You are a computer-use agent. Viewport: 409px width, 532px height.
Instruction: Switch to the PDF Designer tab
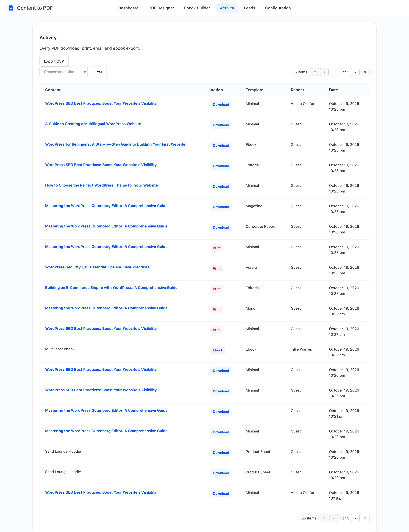[x=161, y=8]
